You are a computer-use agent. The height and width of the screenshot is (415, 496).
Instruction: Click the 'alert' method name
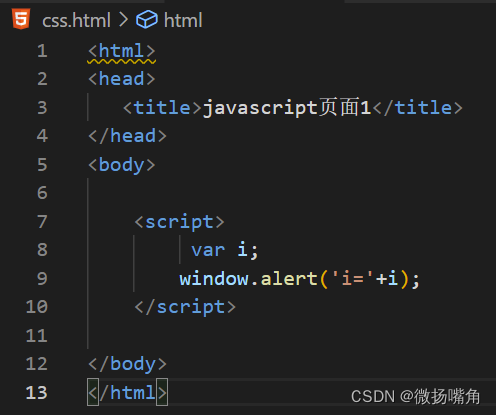tap(289, 279)
